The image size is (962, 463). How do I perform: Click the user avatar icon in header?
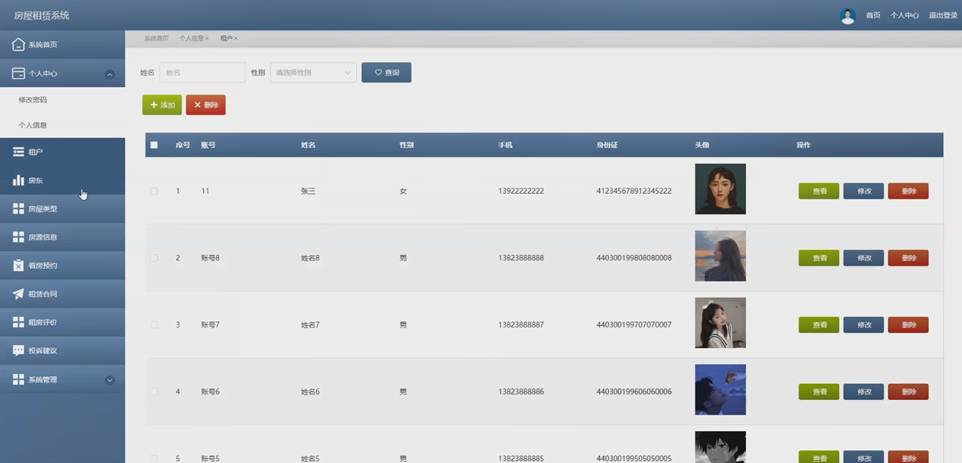pos(848,16)
